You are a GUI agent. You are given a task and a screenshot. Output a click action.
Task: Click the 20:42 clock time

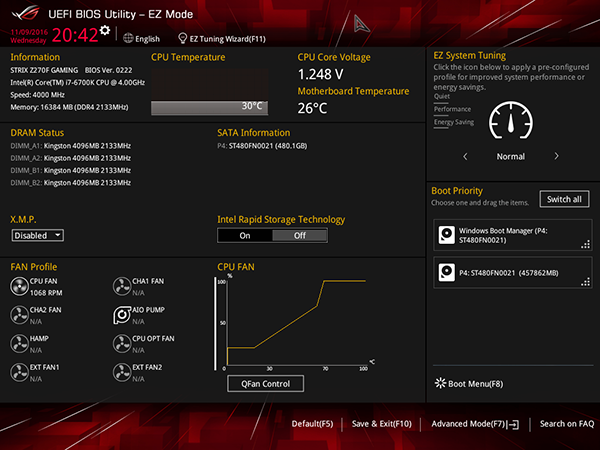[75, 35]
